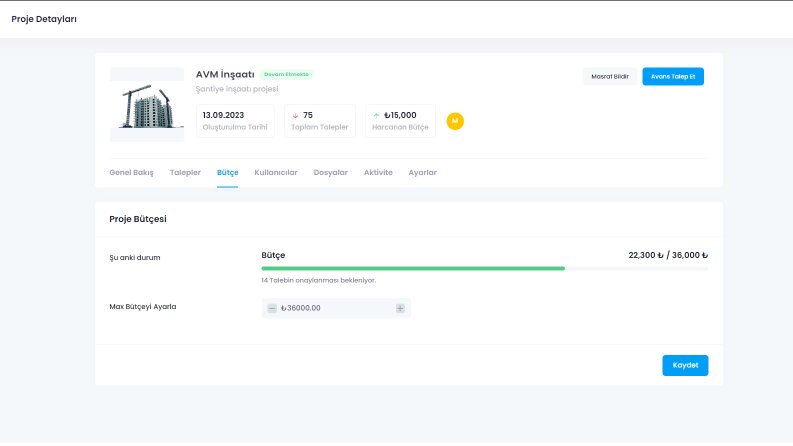Screen dimensions: 793x446
Task: Click the Şantiye inşaatı projesi subtitle
Action: (x=237, y=89)
